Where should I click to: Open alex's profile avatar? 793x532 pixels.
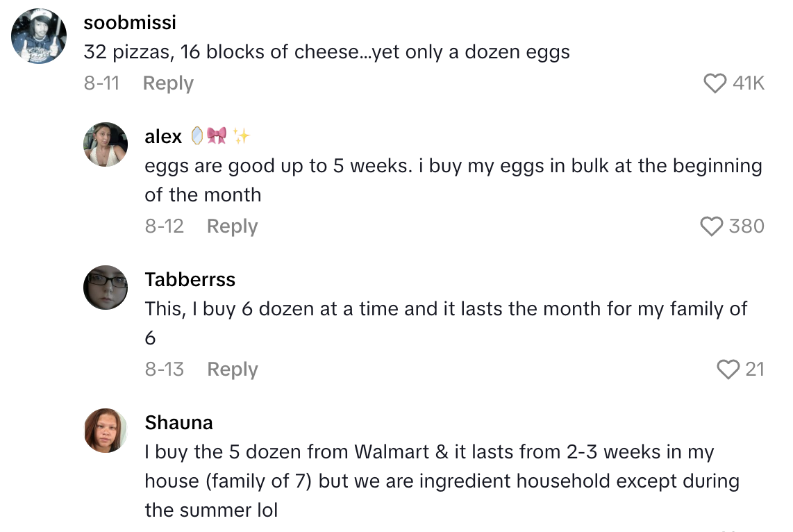coord(106,144)
